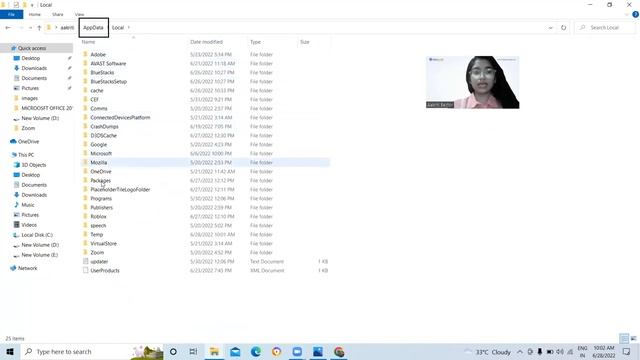The height and width of the screenshot is (360, 640).
Task: Switch to the View ribbon tab
Action: [79, 14]
